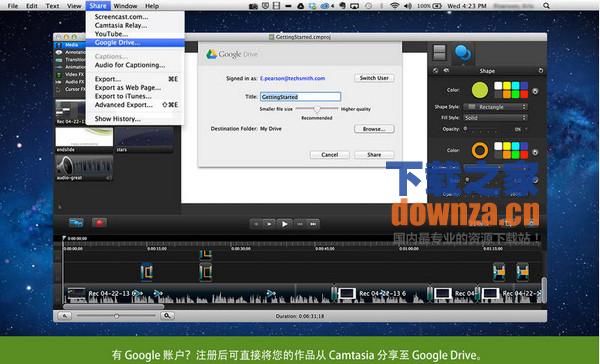Choose YouTube from Share menu
The image size is (600, 364).
[x=135, y=34]
